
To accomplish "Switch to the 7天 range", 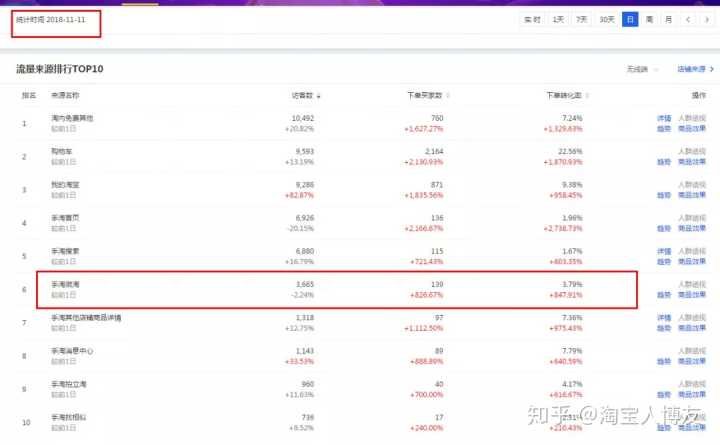I will click(582, 20).
